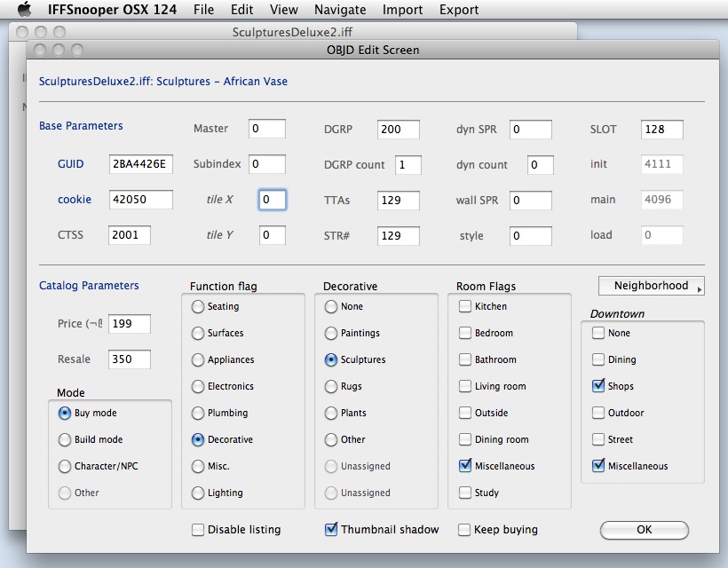Open the Neighborhood dropdown
This screenshot has width=728, height=568.
click(x=651, y=285)
